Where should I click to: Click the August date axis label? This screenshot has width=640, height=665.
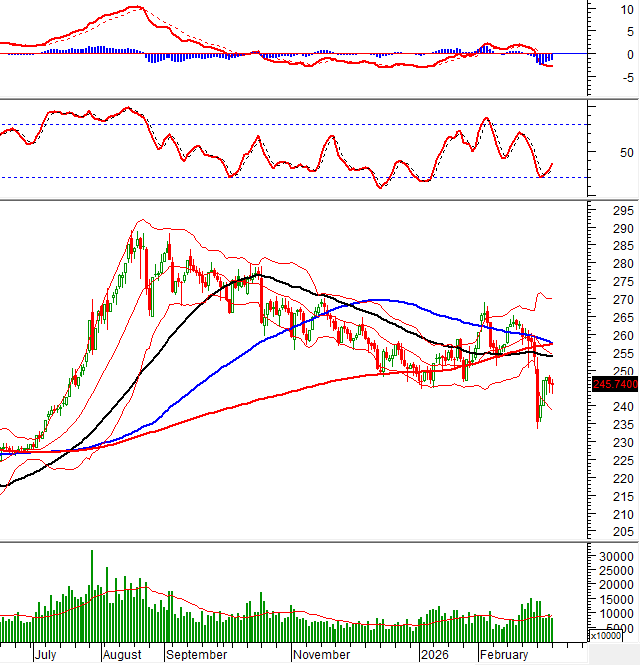(121, 655)
